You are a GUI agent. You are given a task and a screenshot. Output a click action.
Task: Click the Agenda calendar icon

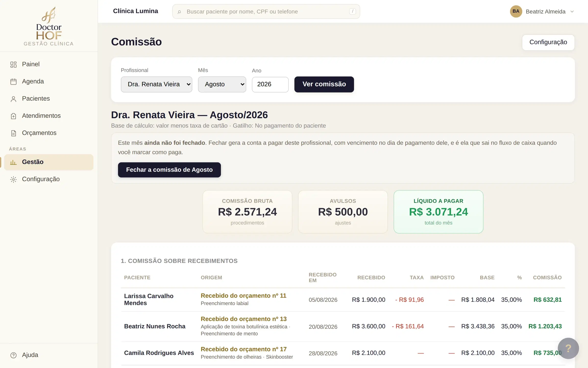click(x=13, y=82)
